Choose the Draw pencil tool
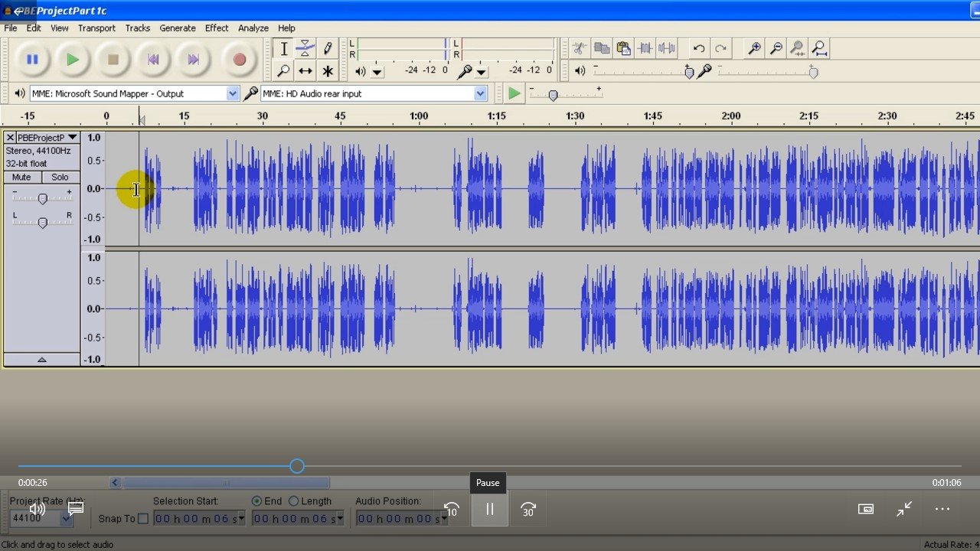 coord(328,49)
